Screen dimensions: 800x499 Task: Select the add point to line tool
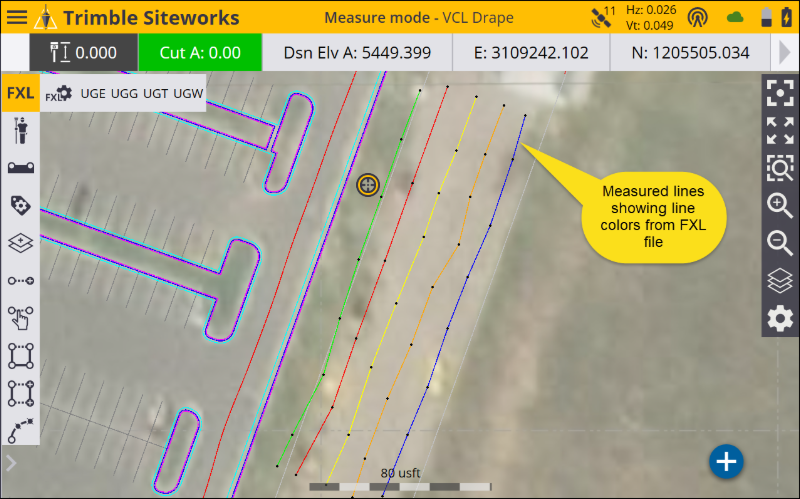coord(21,281)
